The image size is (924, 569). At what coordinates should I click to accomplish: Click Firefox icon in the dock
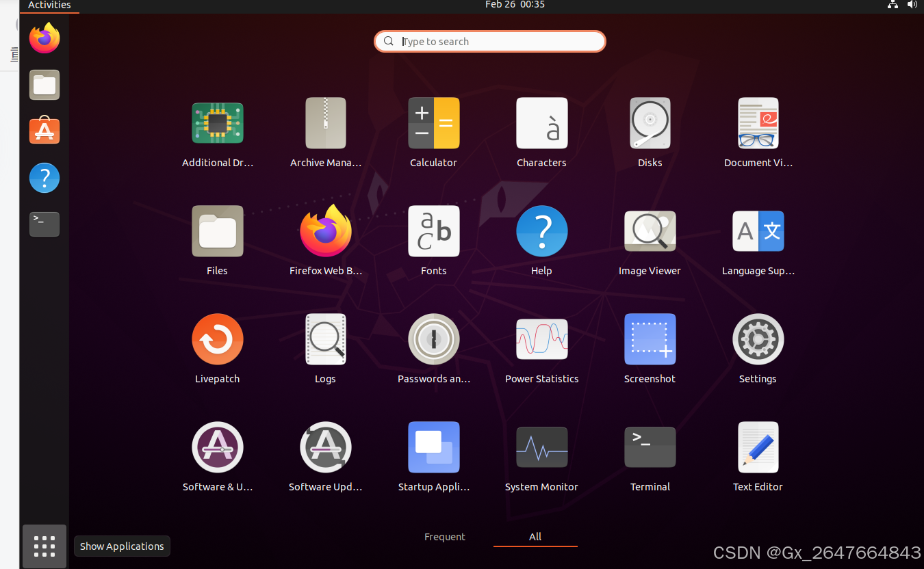click(x=44, y=38)
